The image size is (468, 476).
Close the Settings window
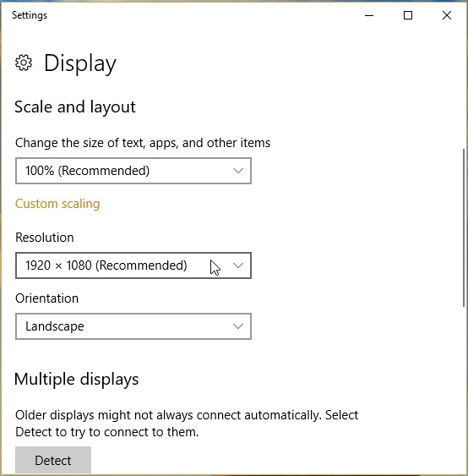(447, 15)
